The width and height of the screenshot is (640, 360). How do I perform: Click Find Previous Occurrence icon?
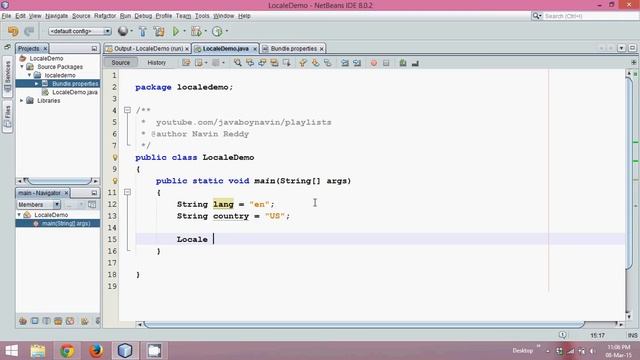[x=250, y=63]
